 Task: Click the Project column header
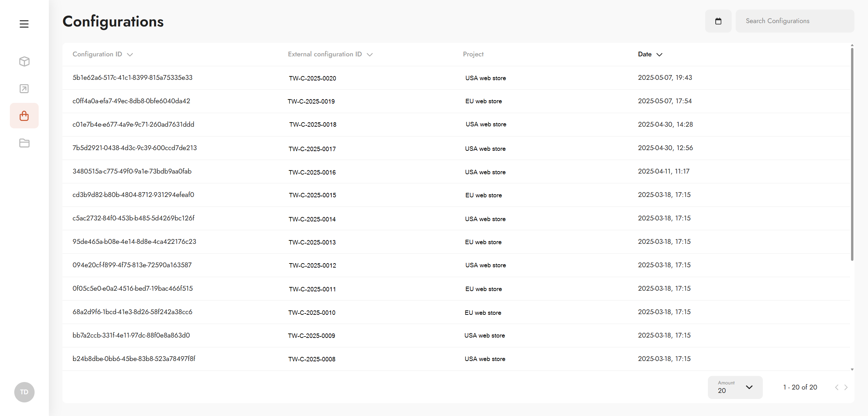tap(473, 54)
